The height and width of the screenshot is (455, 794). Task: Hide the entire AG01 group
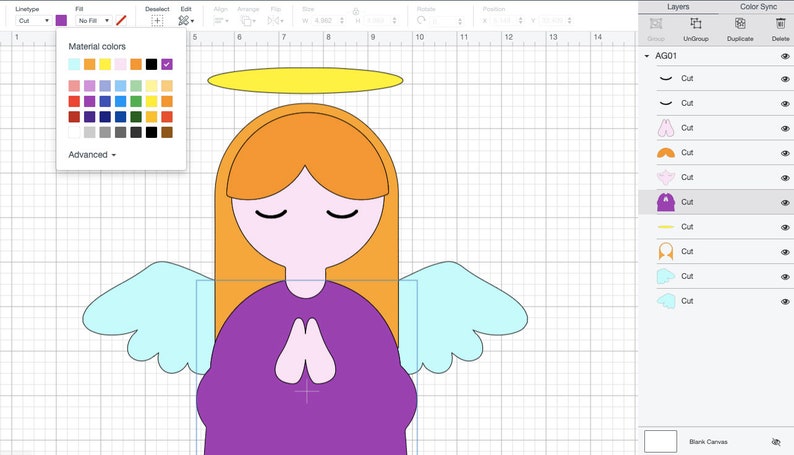[785, 56]
